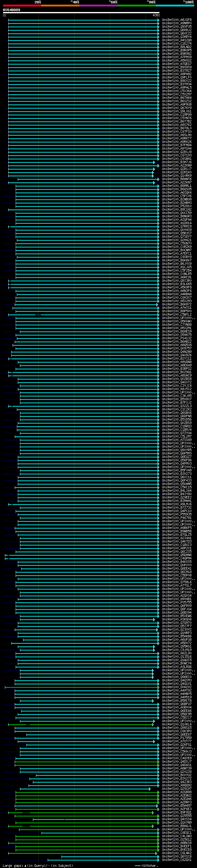Click the purple ~60% identity legend segment
Screen dimensions: 197x868
click(x=99, y=6)
